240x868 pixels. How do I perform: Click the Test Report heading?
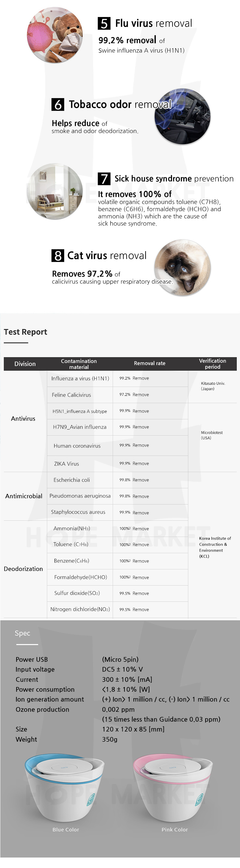tap(25, 332)
